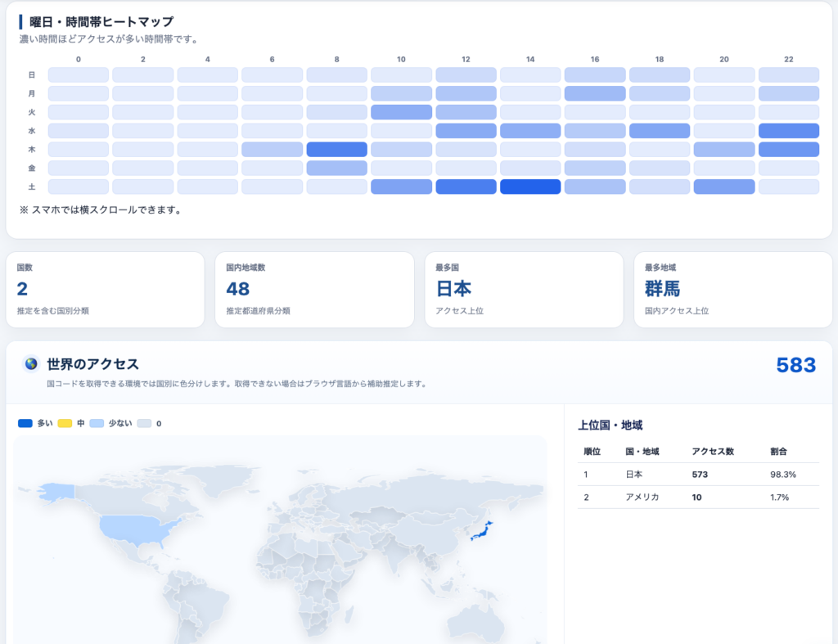838x644 pixels.
Task: Click the 土 row label in heatmap
Action: coord(32,187)
